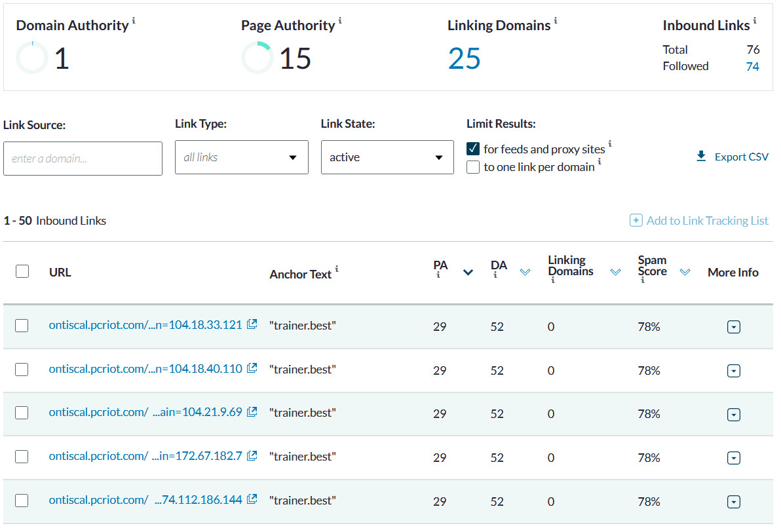
Task: Open ontiscal.pcriot.com link ending 104.21.9.69
Action: pos(145,412)
